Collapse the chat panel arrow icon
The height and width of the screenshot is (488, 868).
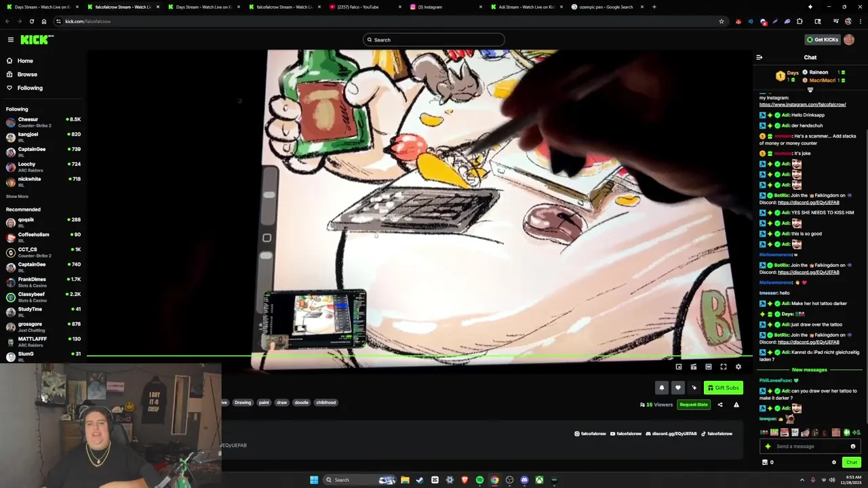coord(759,58)
